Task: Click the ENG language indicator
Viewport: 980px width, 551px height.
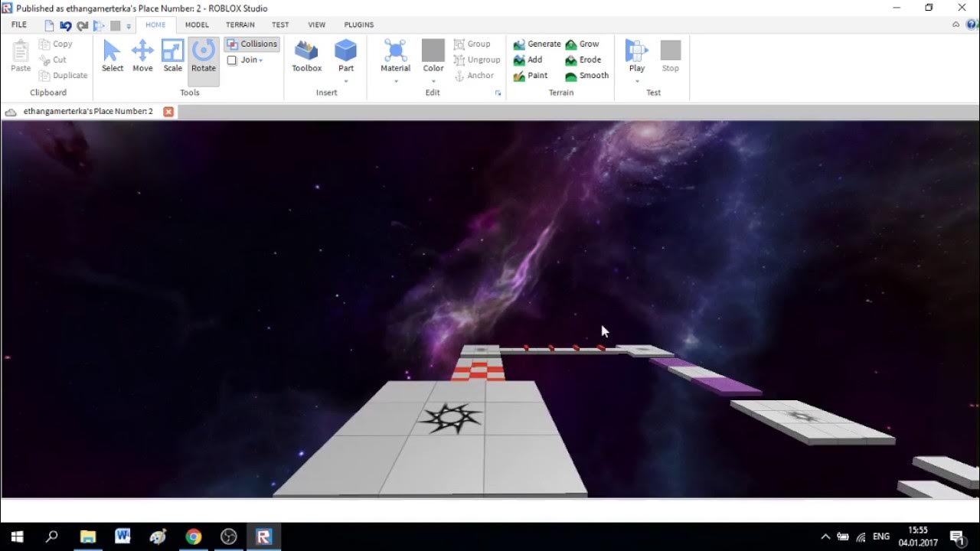Action: (x=881, y=536)
